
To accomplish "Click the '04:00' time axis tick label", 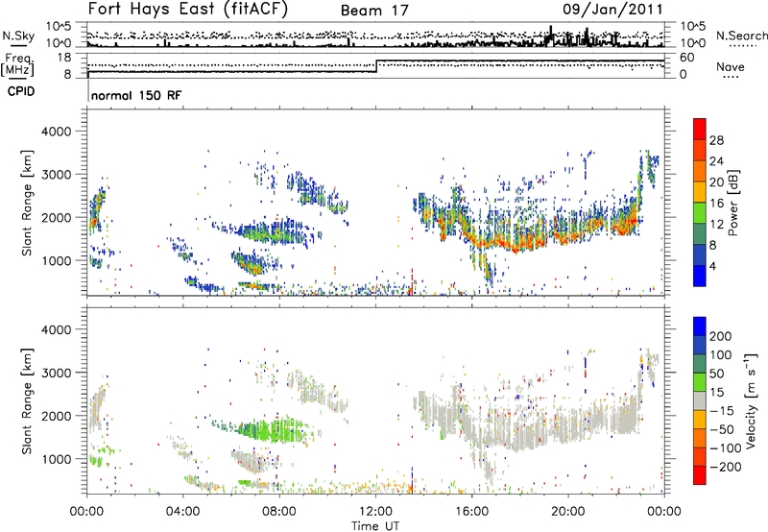I will click(x=183, y=512).
